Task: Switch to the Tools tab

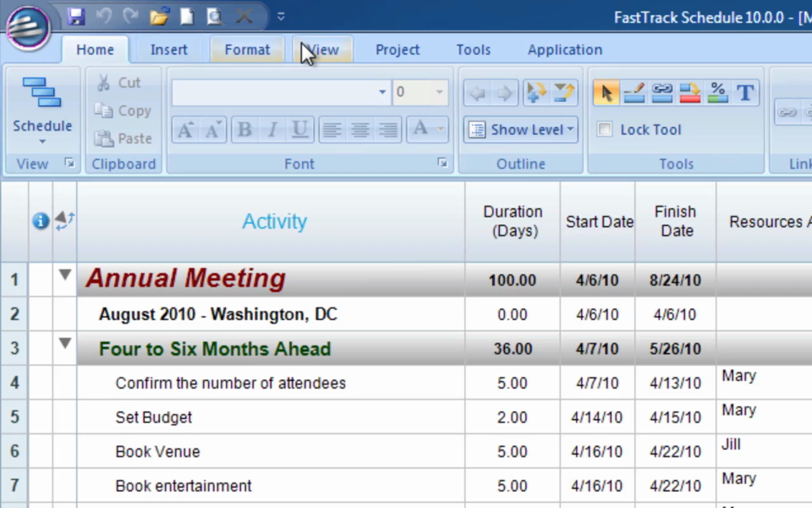Action: pyautogui.click(x=474, y=50)
